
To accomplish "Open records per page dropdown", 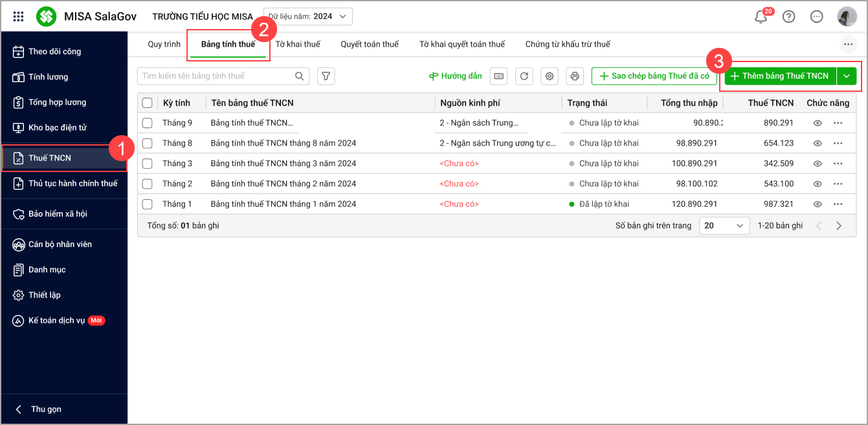I will [724, 226].
